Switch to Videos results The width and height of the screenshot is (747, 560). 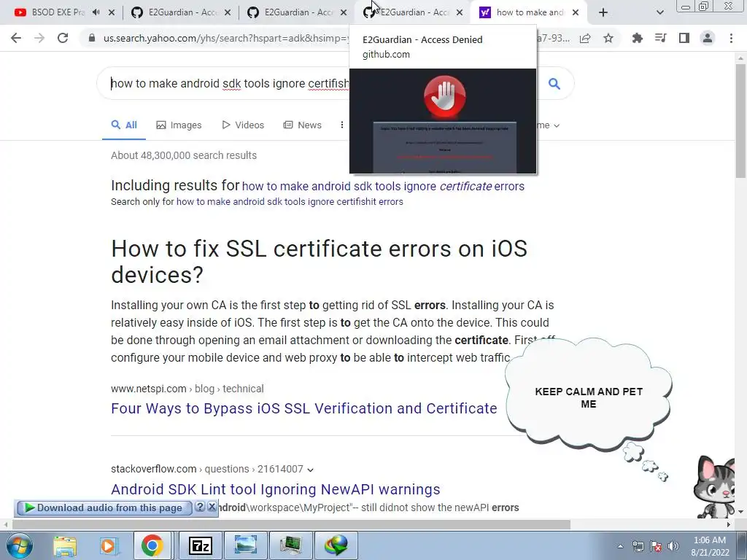243,125
